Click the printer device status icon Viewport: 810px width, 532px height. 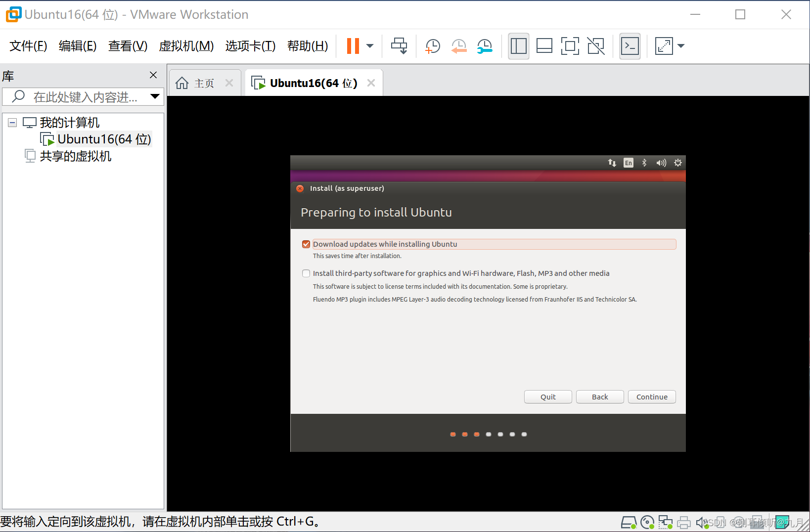click(684, 522)
